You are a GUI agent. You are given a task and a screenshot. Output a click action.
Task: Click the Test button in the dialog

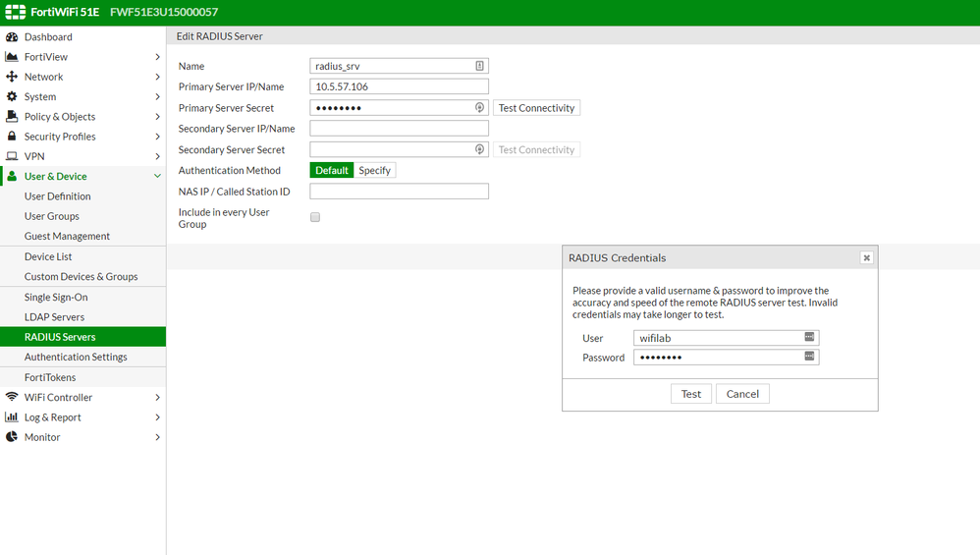point(691,394)
